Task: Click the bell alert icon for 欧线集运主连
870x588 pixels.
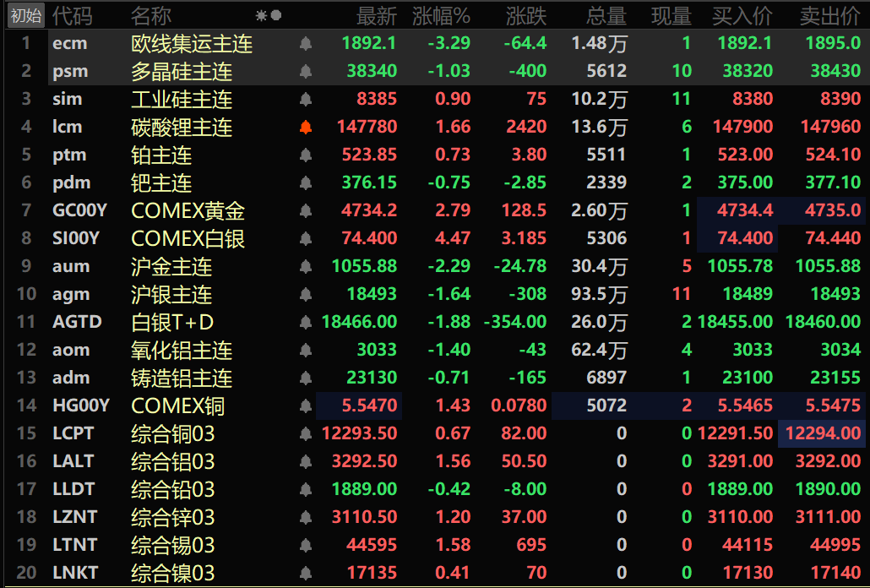Action: point(305,43)
